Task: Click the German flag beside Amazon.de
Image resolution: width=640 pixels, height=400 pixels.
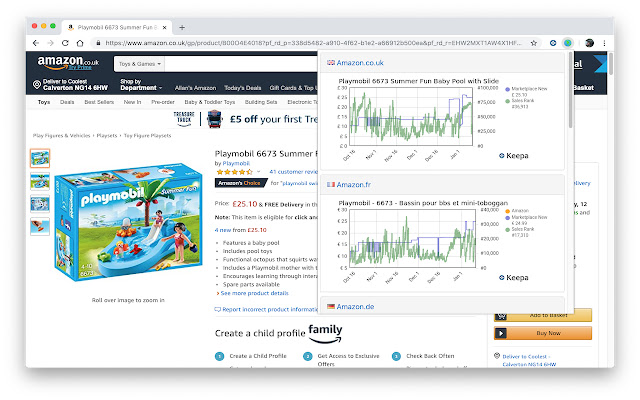Action: 331,307
